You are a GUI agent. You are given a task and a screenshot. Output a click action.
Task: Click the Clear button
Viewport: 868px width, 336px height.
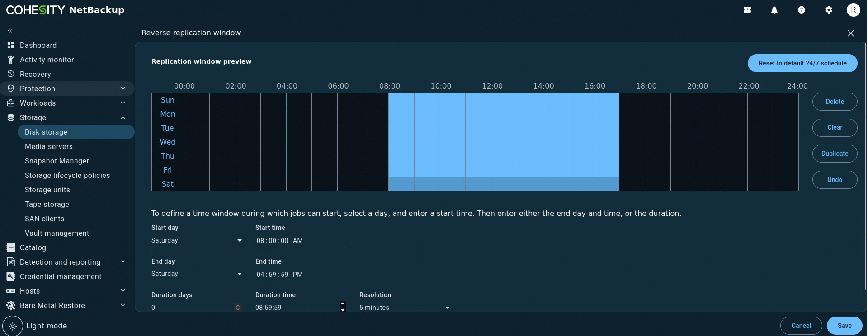[835, 128]
